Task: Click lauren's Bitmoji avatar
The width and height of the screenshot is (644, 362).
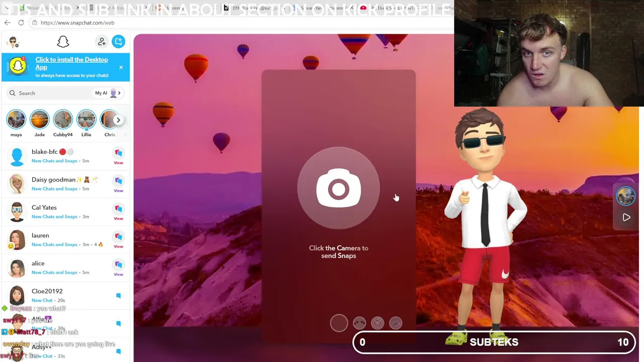Action: click(17, 240)
